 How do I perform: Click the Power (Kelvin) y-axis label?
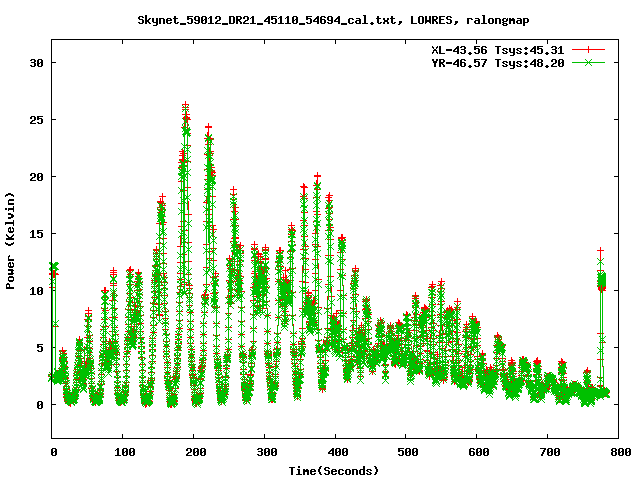pos(10,241)
